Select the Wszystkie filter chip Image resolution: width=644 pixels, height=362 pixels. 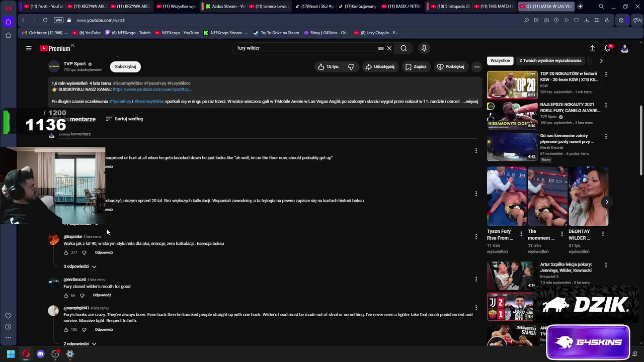pos(500,60)
